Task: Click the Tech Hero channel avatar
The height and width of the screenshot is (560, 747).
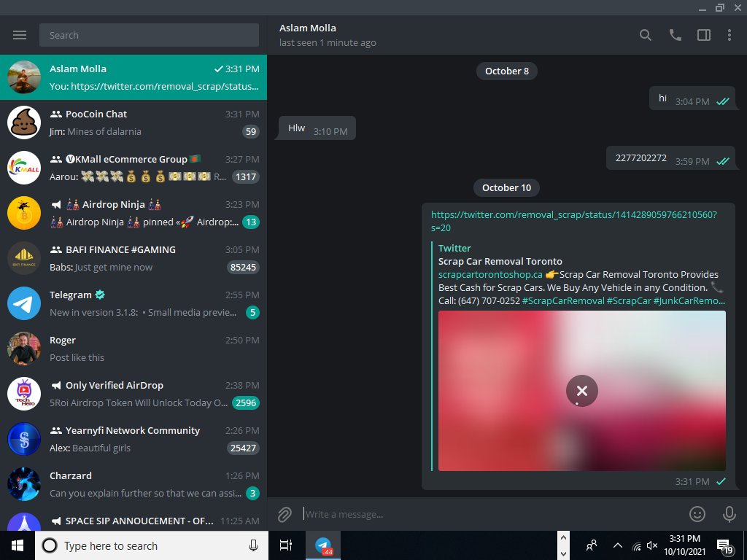Action: (x=24, y=394)
